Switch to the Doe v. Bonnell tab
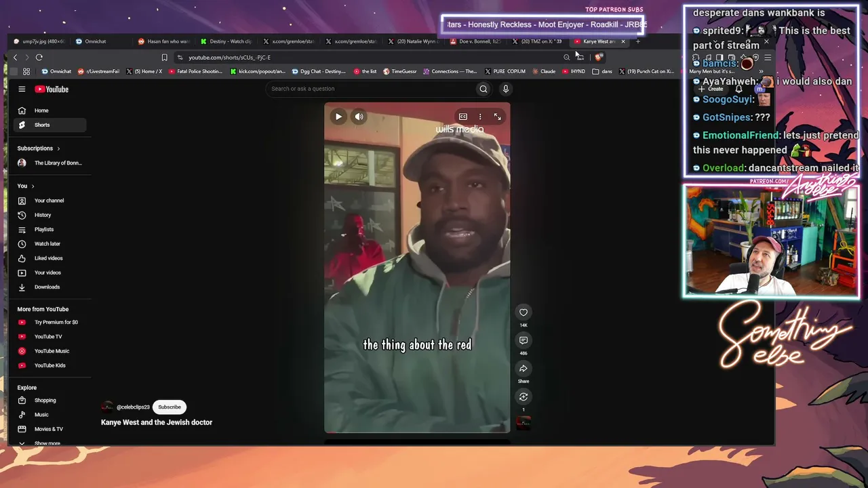 click(475, 41)
